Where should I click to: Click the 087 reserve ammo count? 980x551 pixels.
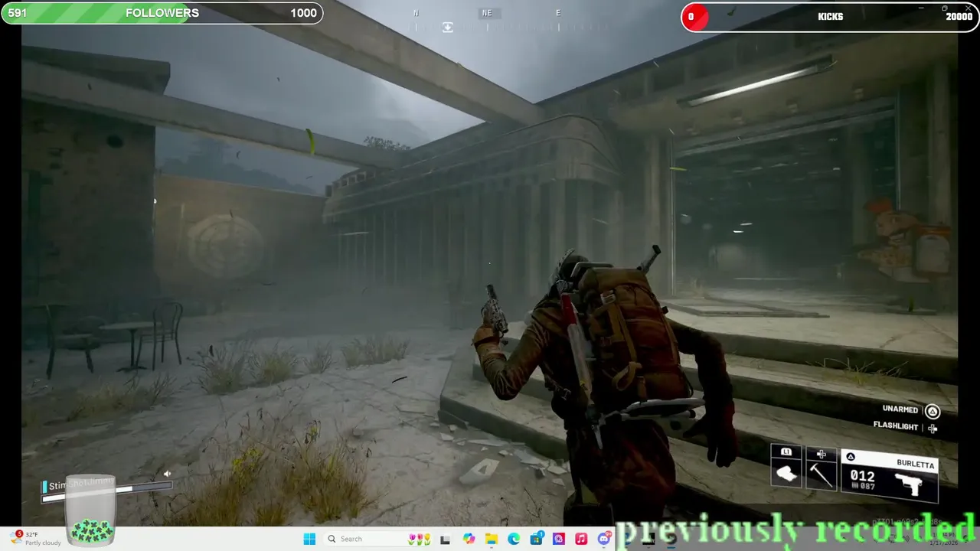tap(866, 487)
